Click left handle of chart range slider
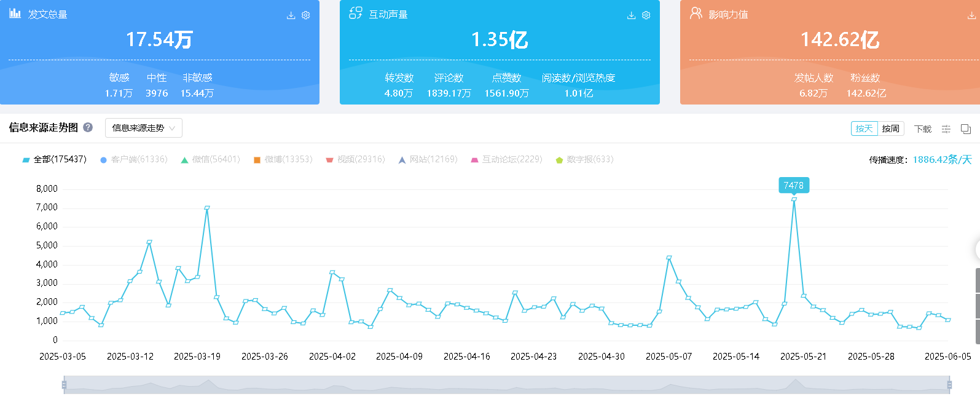The width and height of the screenshot is (980, 399). [64, 385]
